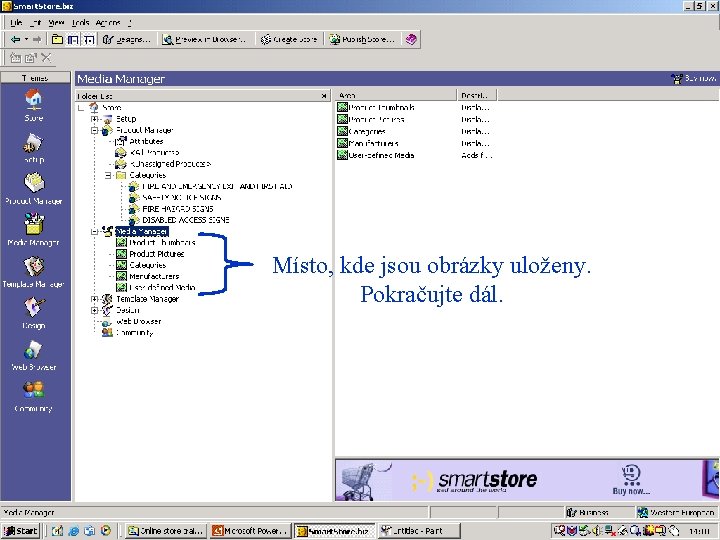Select Unassigned Products in the folder tree

pyautogui.click(x=170, y=164)
